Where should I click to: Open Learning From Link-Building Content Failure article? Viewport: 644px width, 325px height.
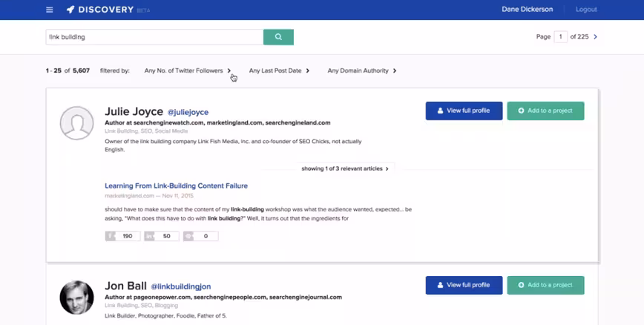[x=176, y=186]
